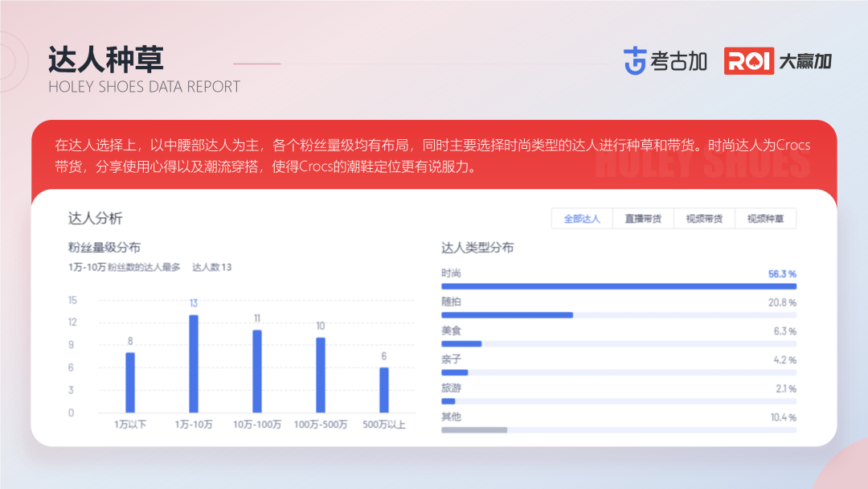
Task: Click the 100万-500万 axis label
Action: [x=321, y=425]
